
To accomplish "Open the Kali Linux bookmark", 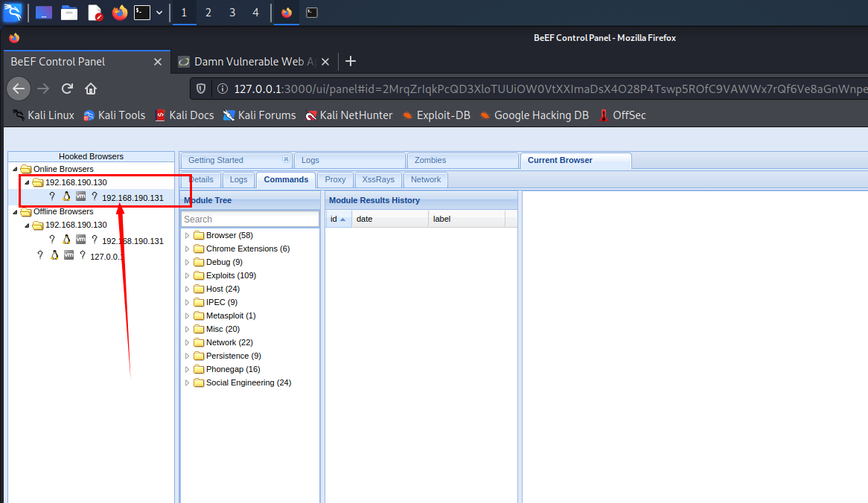I will (43, 115).
